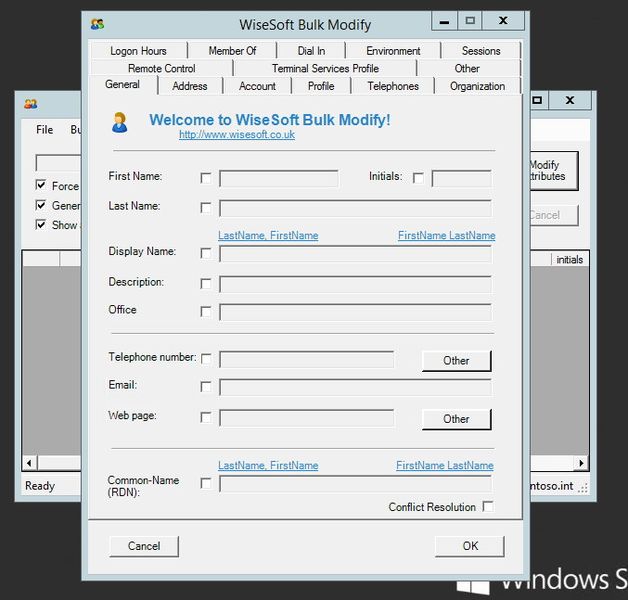The height and width of the screenshot is (600, 628).
Task: Click LastName, FirstName link above Display Name
Action: tap(268, 236)
